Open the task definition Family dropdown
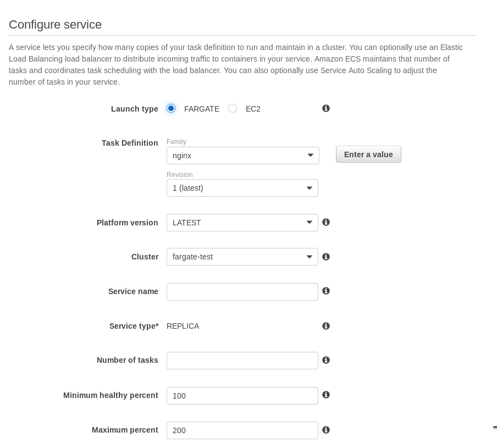497x448 pixels. [x=242, y=156]
